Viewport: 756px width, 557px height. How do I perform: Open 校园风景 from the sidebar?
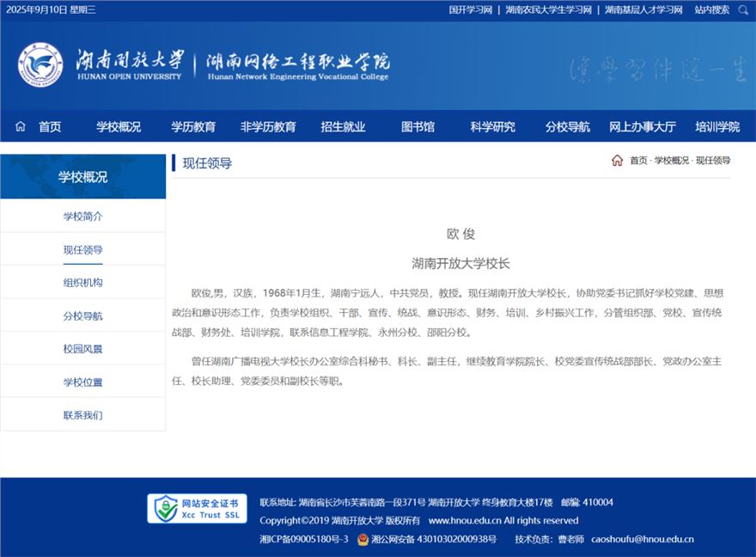(x=82, y=349)
